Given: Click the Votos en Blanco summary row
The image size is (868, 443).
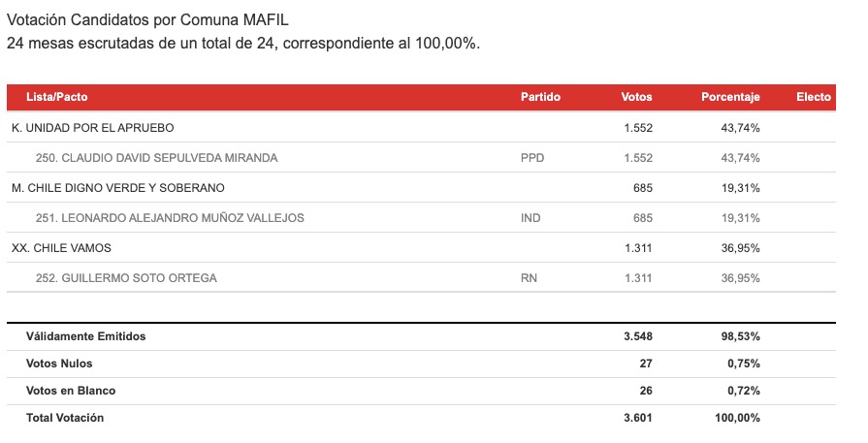Looking at the screenshot, I should coord(421,391).
